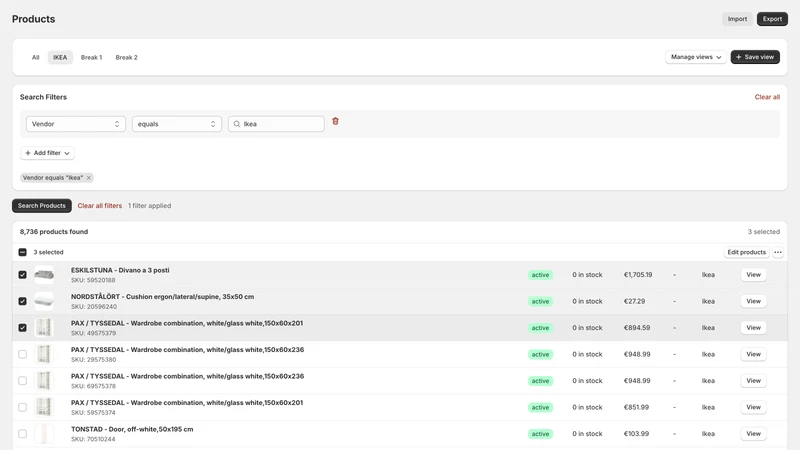Image resolution: width=800 pixels, height=450 pixels.
Task: Click the ESKILSTUNA - Divano a 3 posti title
Action: [120, 270]
